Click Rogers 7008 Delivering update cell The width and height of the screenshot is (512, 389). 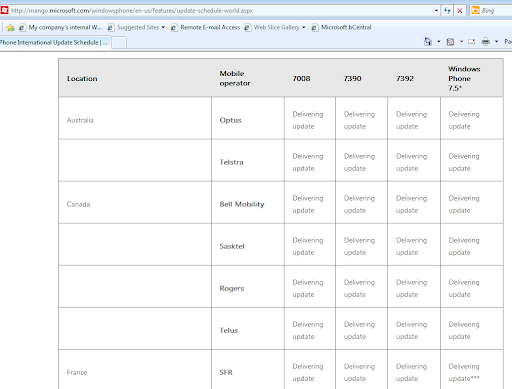[310, 286]
